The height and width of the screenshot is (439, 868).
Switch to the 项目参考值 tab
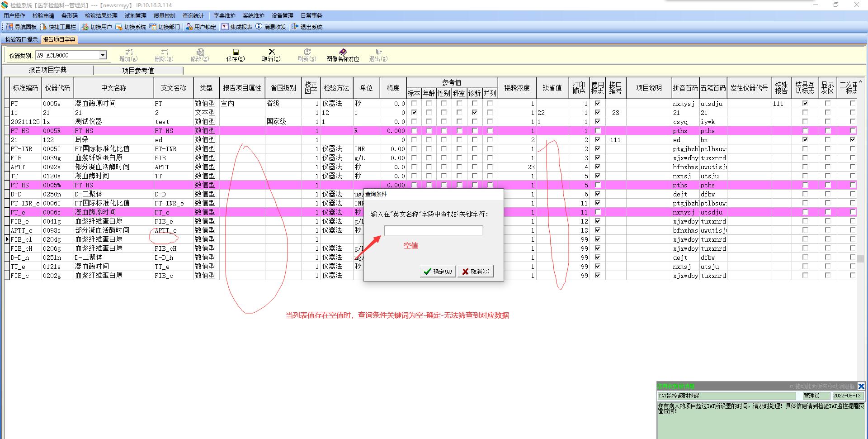138,71
